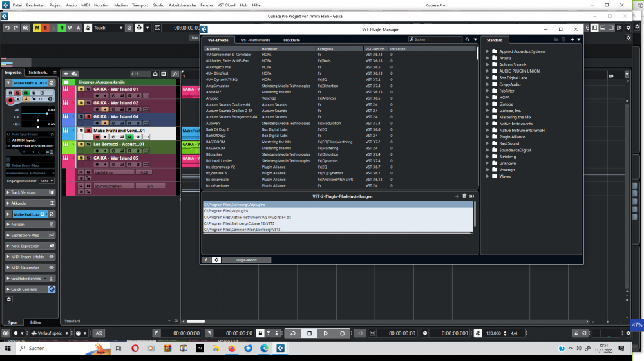Click the horizontal project scrollbar thumb
This screenshot has width=644, height=361.
196,322
